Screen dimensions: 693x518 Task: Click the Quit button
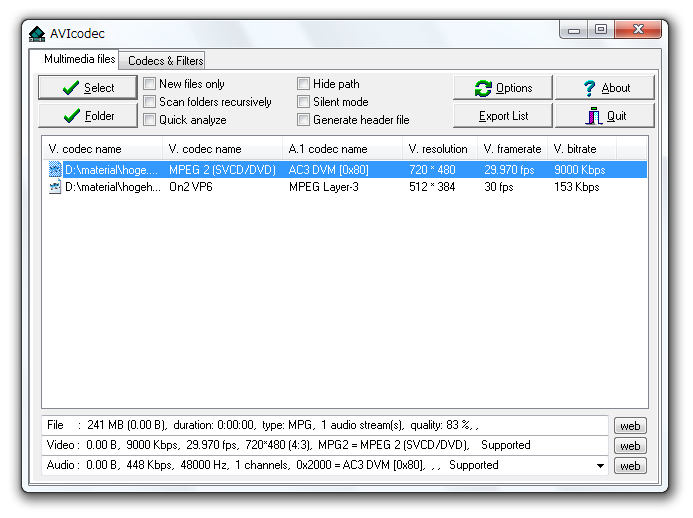(605, 116)
